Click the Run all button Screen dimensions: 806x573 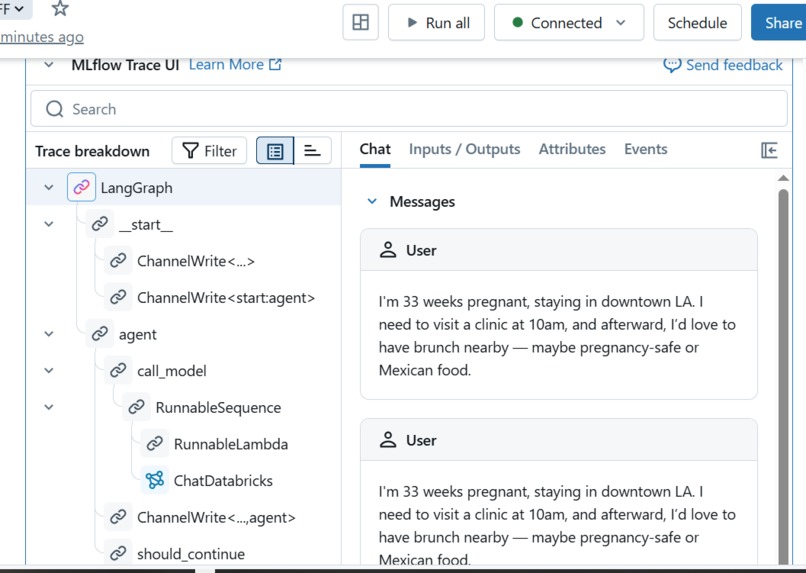[x=436, y=22]
